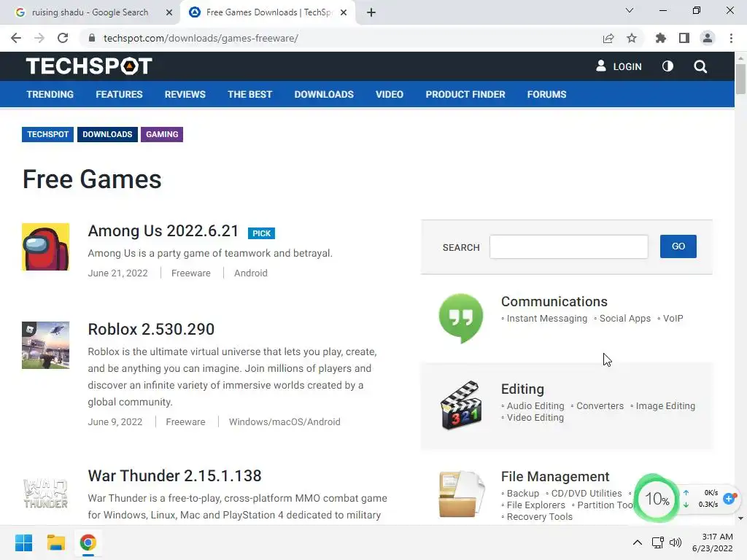
Task: Open Chrome profile avatar
Action: pyautogui.click(x=708, y=38)
